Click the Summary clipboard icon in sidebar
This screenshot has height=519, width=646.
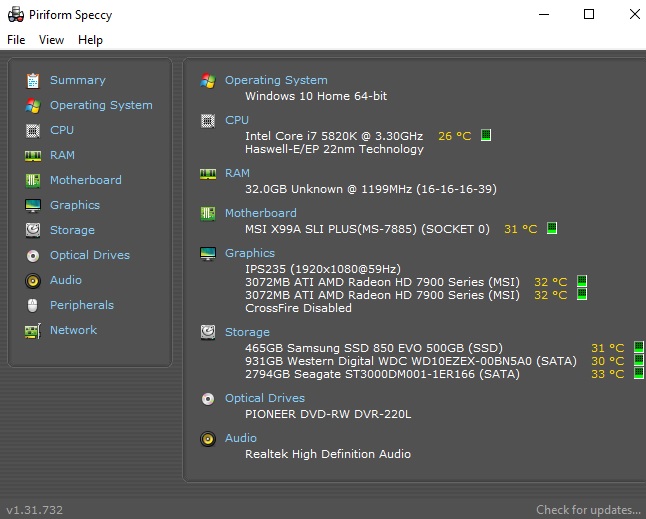33,80
